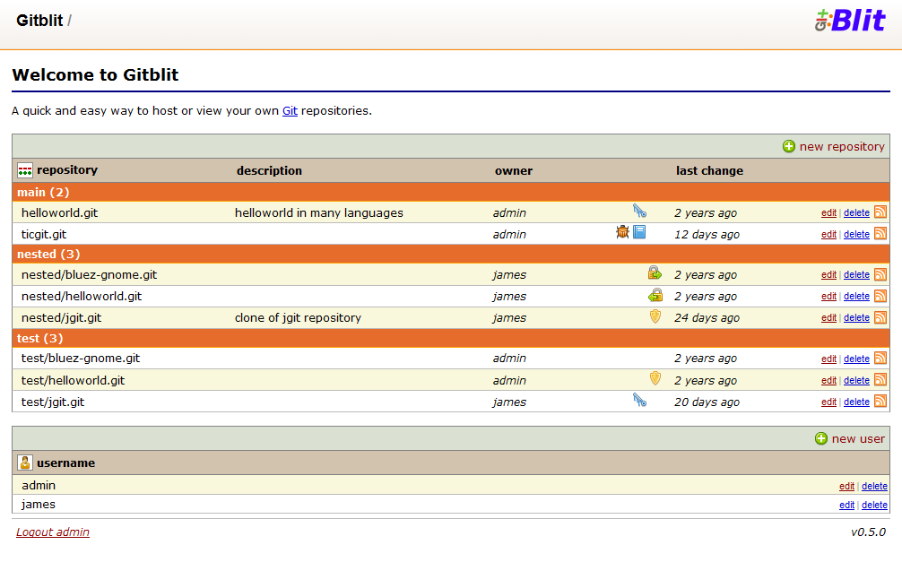This screenshot has height=588, width=902.
Task: Edit the admin user
Action: pyautogui.click(x=846, y=486)
